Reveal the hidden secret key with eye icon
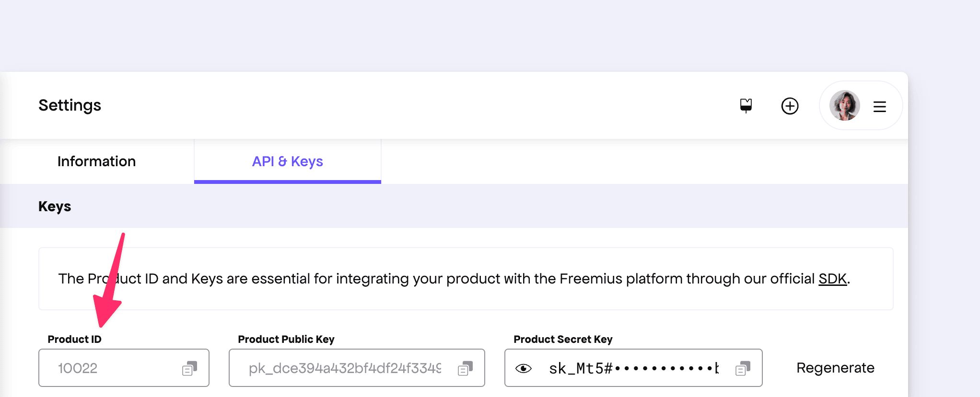The height and width of the screenshot is (397, 980). [524, 368]
